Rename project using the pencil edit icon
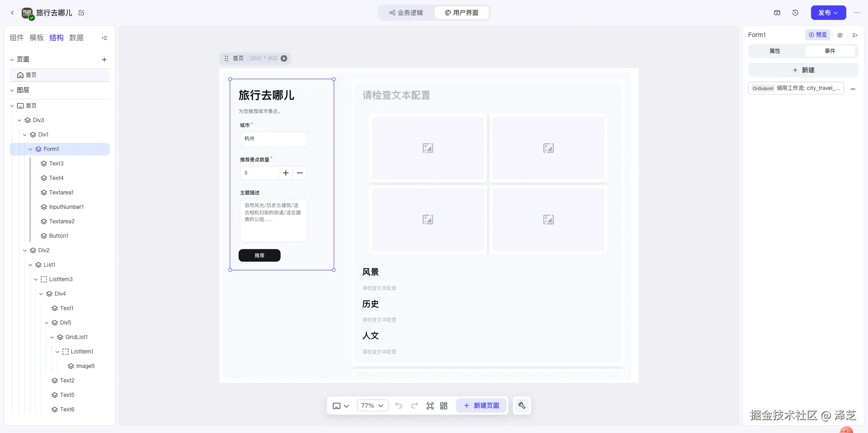 [81, 13]
